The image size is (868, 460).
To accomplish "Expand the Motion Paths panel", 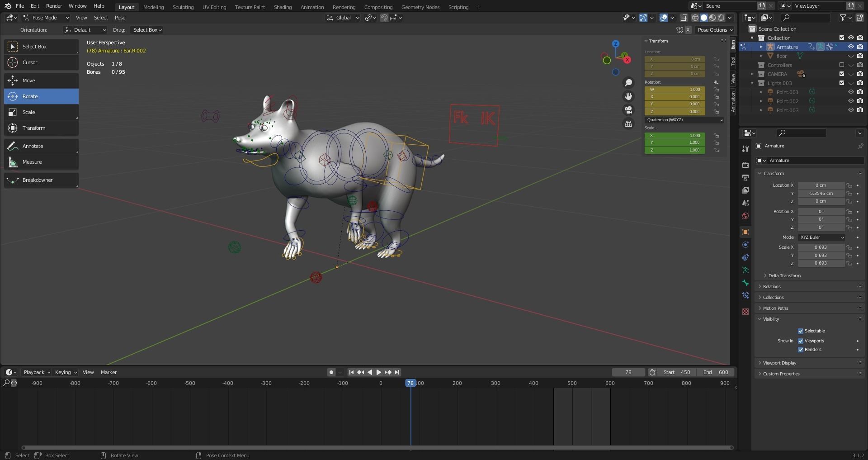I will pos(775,308).
